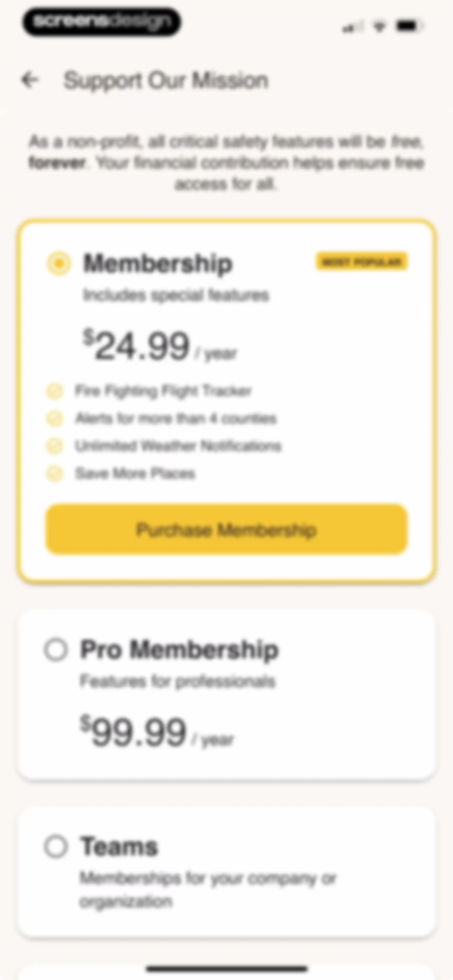The width and height of the screenshot is (453, 980).
Task: Click checkmark beside Unlimited Weather Notifications
Action: (x=54, y=446)
